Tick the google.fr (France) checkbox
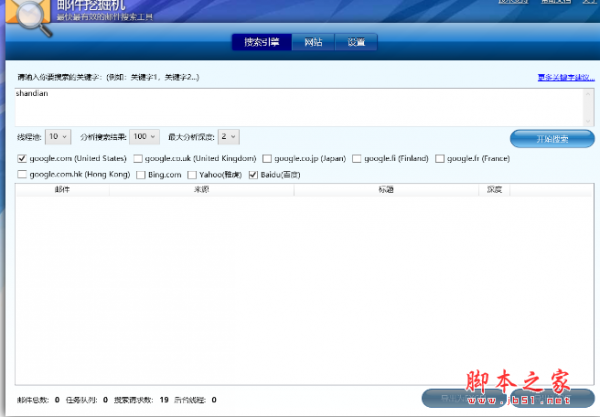Screen dimensions: 600x417 point(439,158)
